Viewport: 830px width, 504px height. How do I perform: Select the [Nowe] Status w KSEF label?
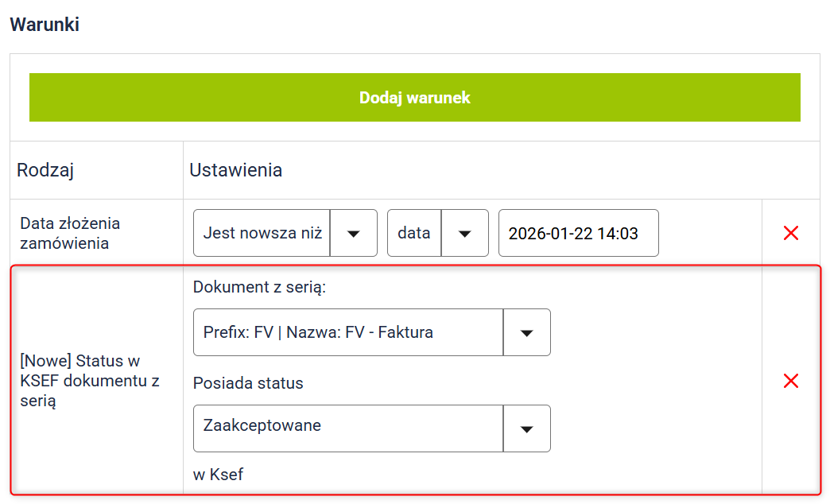(89, 381)
